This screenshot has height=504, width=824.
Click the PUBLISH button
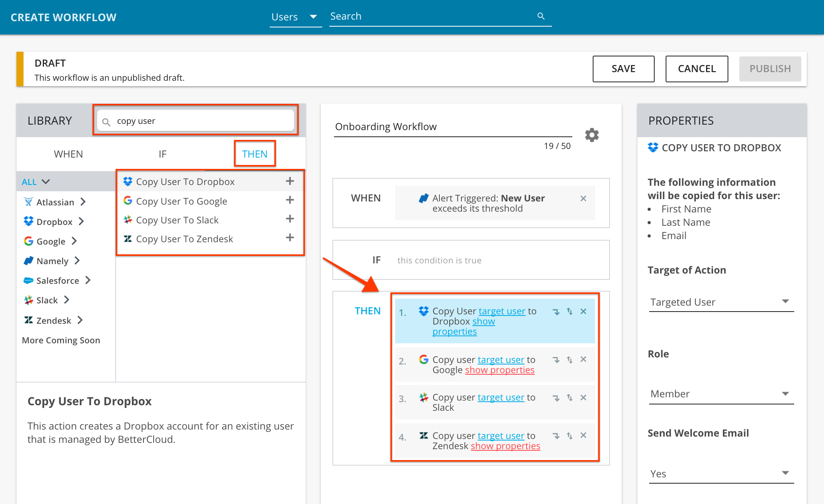click(770, 69)
